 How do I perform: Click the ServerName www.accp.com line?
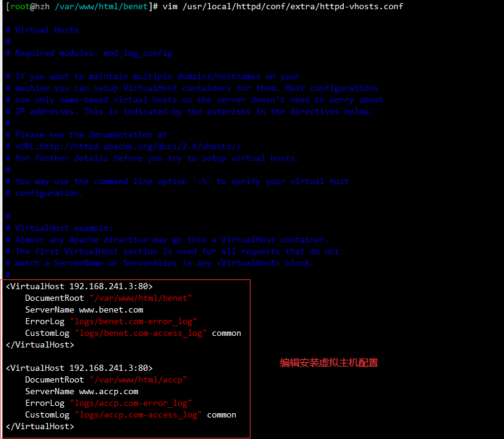(82, 392)
